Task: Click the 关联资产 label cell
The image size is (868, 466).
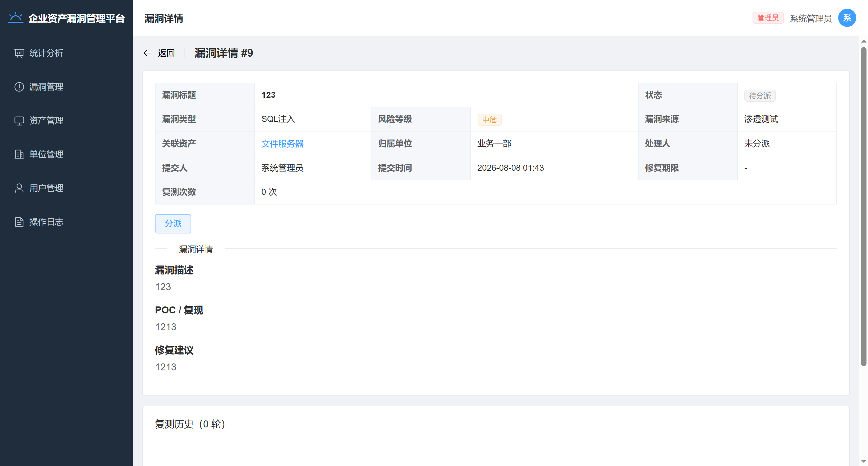Action: click(204, 144)
